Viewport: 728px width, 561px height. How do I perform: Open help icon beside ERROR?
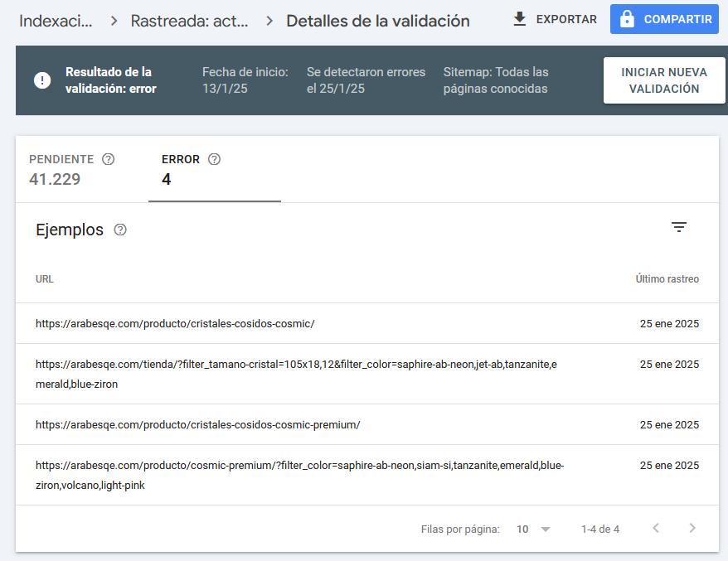[x=214, y=159]
